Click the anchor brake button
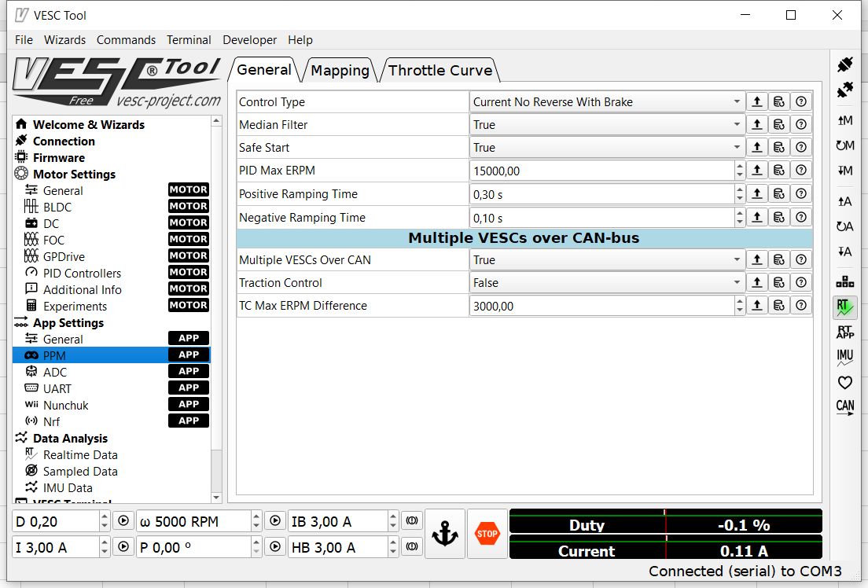The width and height of the screenshot is (868, 588). [445, 534]
